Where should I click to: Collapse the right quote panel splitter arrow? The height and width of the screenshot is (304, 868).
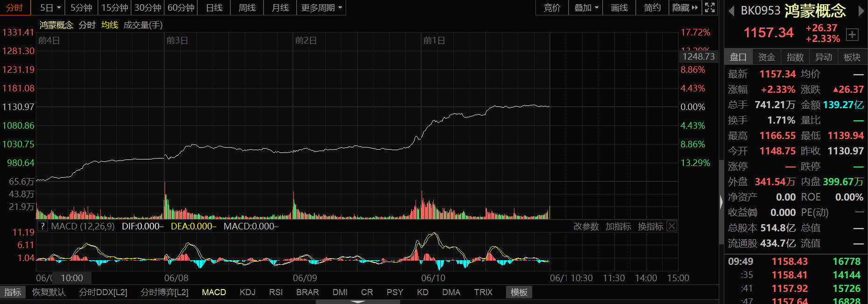721,202
